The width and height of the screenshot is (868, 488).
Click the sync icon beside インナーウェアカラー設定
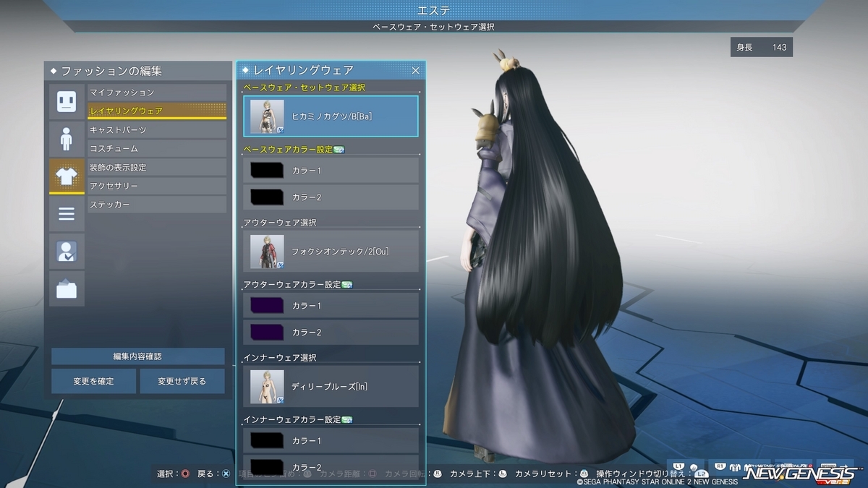click(346, 419)
